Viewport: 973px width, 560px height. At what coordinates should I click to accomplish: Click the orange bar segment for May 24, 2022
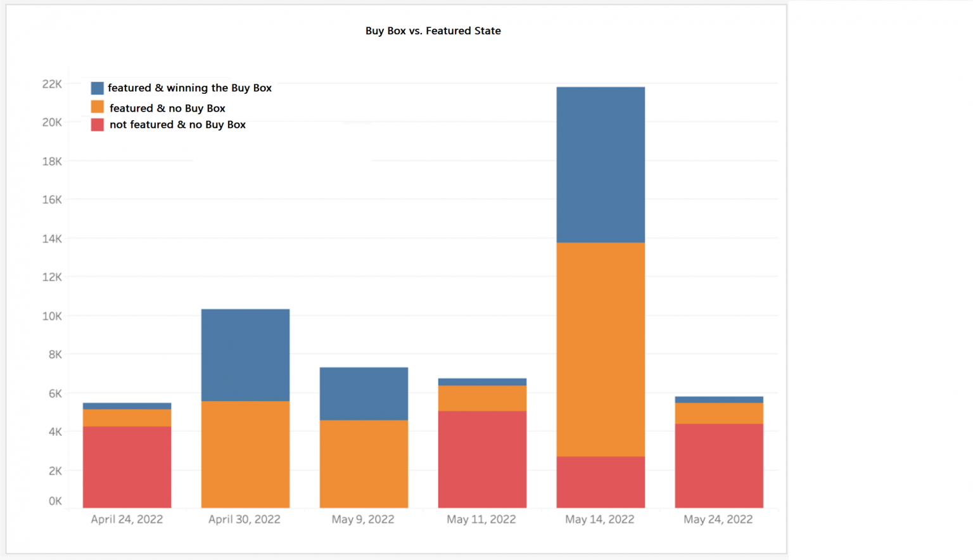click(719, 413)
